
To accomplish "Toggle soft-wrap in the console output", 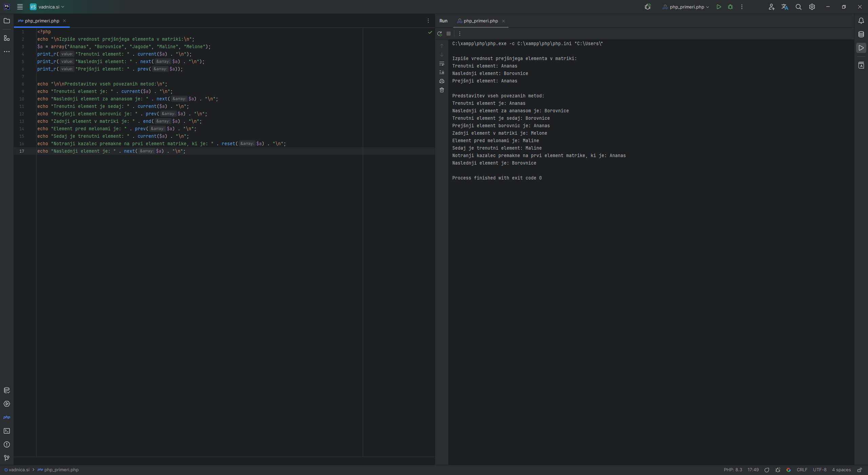I will tap(442, 64).
